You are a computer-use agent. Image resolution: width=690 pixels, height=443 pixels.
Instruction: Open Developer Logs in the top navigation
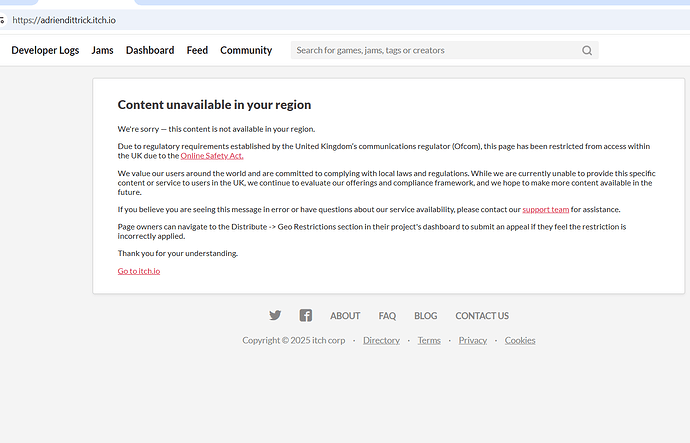(45, 50)
